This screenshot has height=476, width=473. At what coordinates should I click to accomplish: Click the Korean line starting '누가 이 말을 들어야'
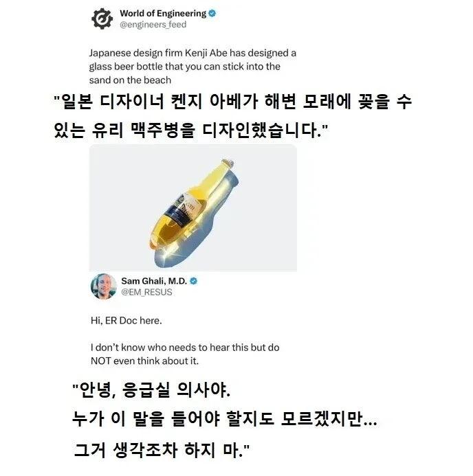[x=225, y=419]
